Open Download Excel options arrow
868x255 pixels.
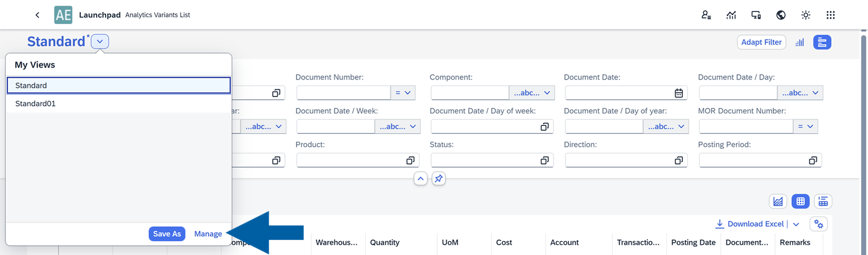click(796, 224)
